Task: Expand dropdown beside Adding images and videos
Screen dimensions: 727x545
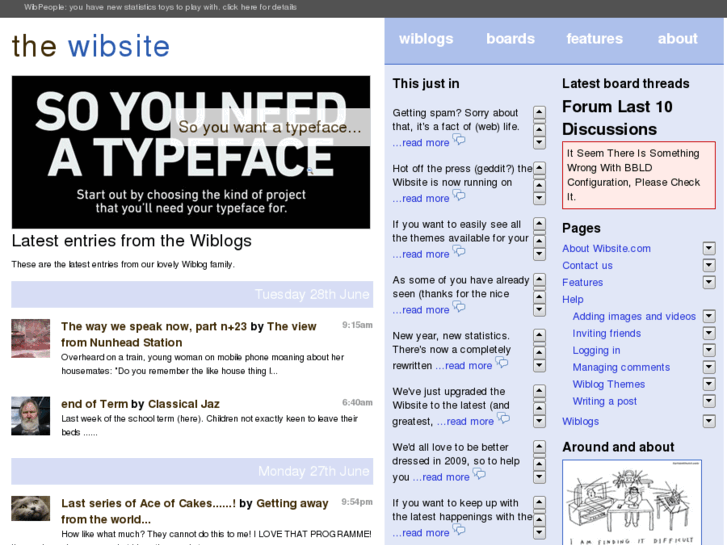Action: coord(709,316)
